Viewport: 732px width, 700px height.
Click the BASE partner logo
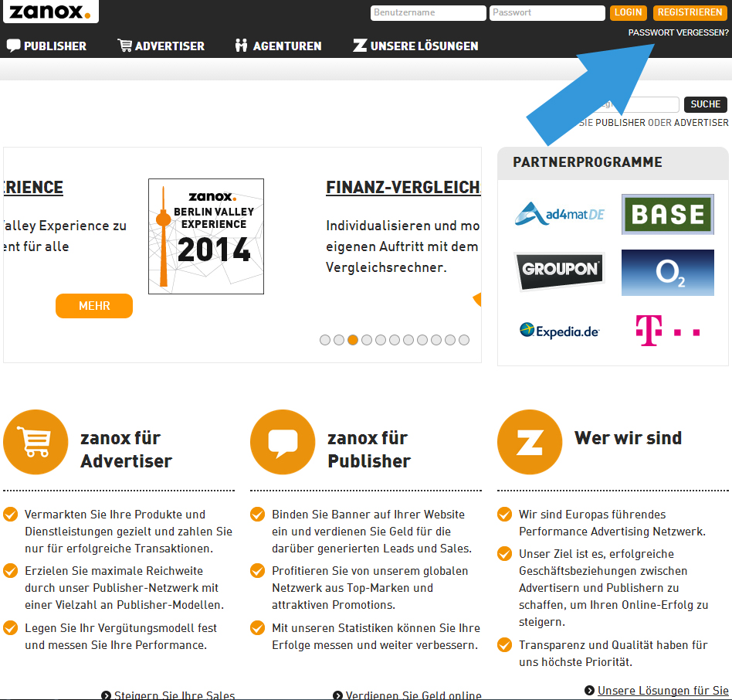pyautogui.click(x=668, y=214)
